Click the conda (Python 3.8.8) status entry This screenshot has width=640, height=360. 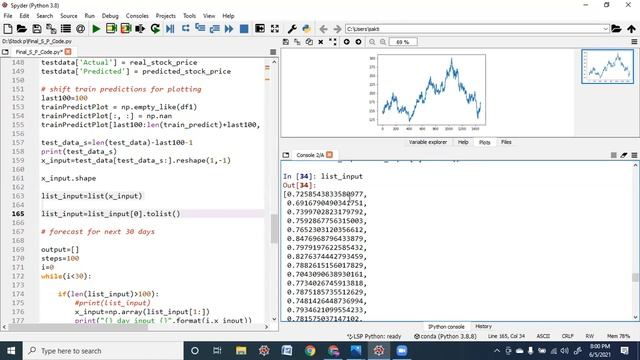445,336
